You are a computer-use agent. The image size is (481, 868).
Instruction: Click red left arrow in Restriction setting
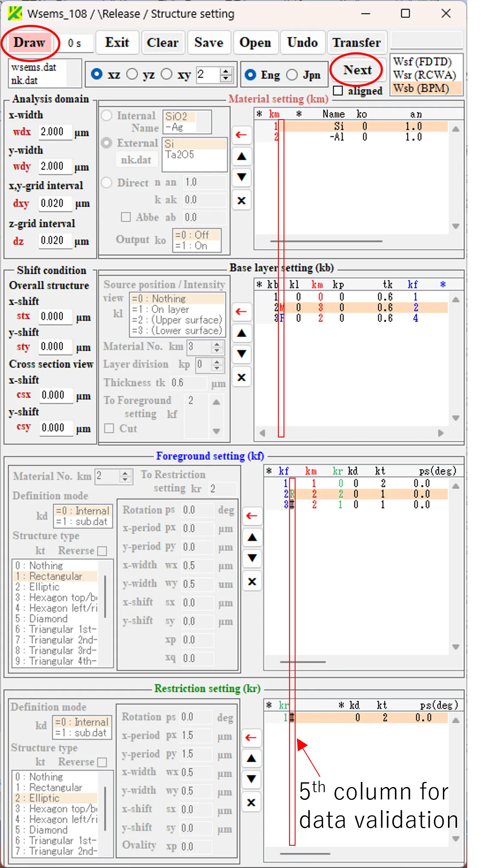(x=251, y=737)
